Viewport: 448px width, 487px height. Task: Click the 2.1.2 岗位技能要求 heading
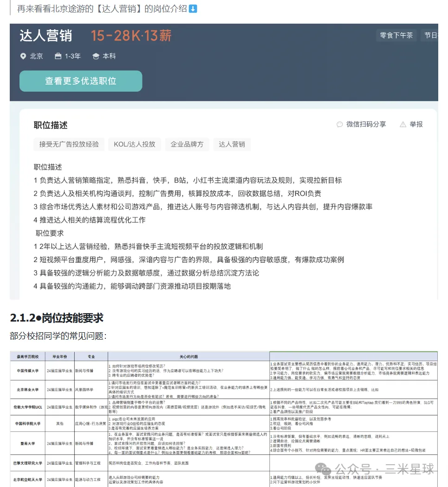tap(57, 318)
